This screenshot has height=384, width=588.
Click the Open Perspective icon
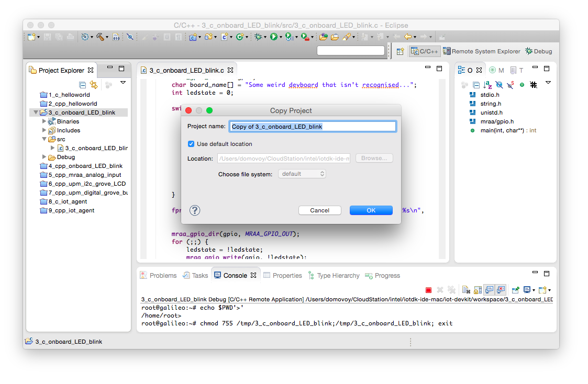click(401, 51)
